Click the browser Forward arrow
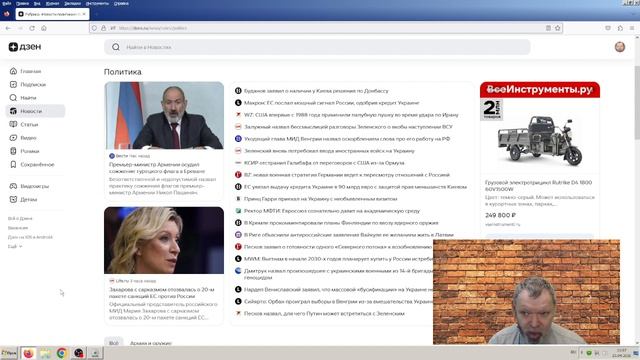 click(x=20, y=28)
